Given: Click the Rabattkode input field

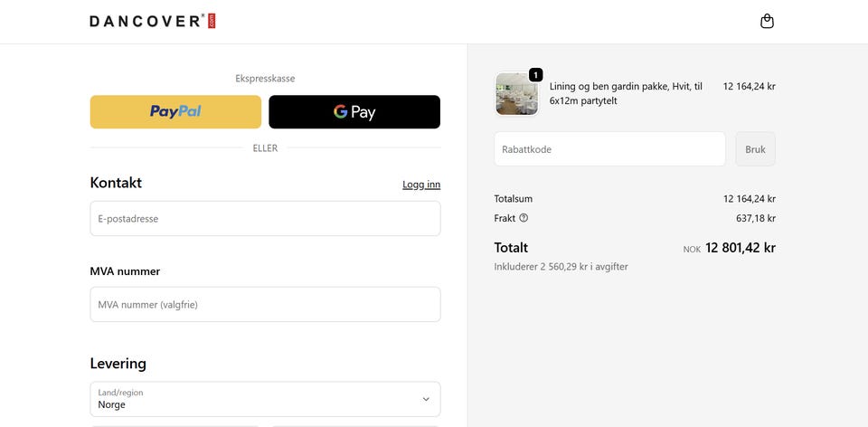Looking at the screenshot, I should pyautogui.click(x=609, y=149).
